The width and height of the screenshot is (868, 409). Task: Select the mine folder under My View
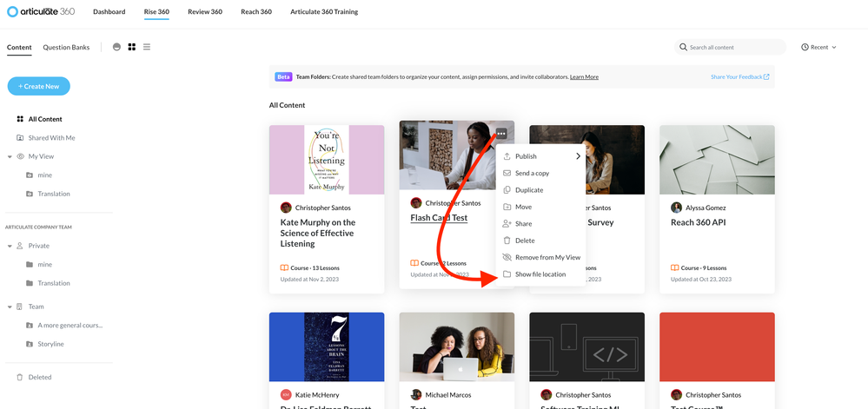pos(45,175)
